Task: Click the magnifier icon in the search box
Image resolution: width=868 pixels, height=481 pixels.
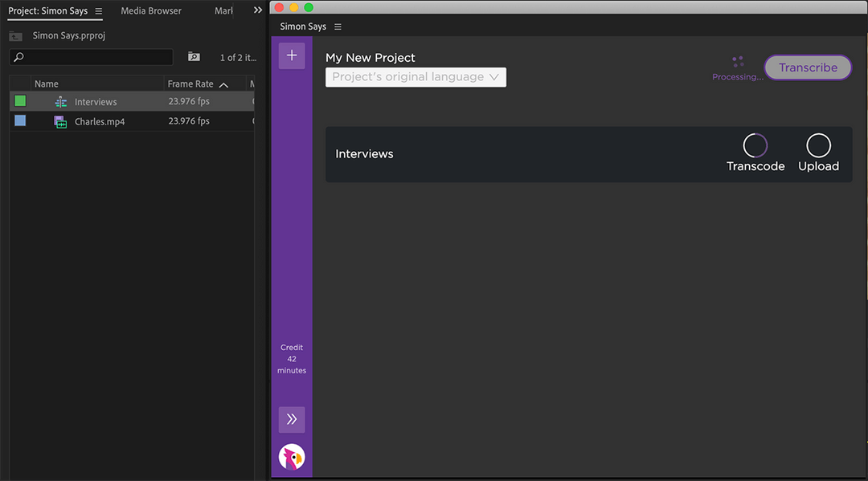Action: coord(18,57)
